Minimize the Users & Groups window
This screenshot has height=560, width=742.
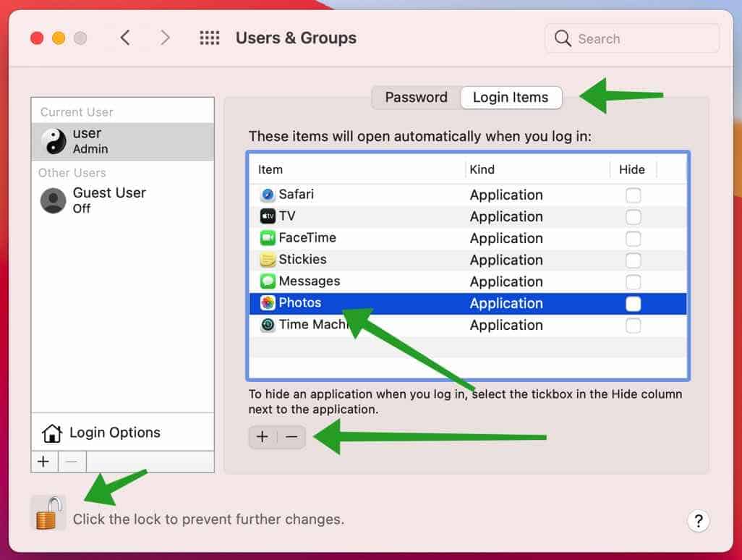click(x=59, y=38)
